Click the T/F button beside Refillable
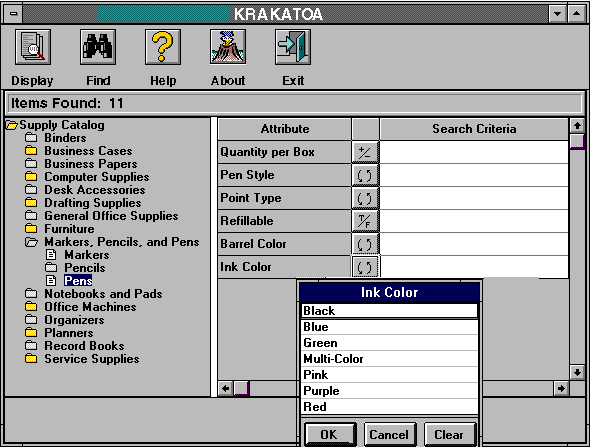The image size is (590, 447). (365, 221)
